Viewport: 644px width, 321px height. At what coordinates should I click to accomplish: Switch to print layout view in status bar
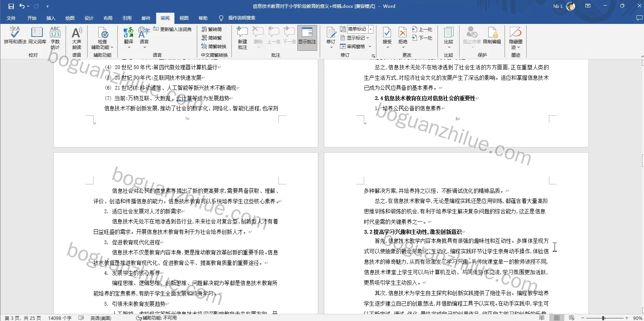[557, 318]
